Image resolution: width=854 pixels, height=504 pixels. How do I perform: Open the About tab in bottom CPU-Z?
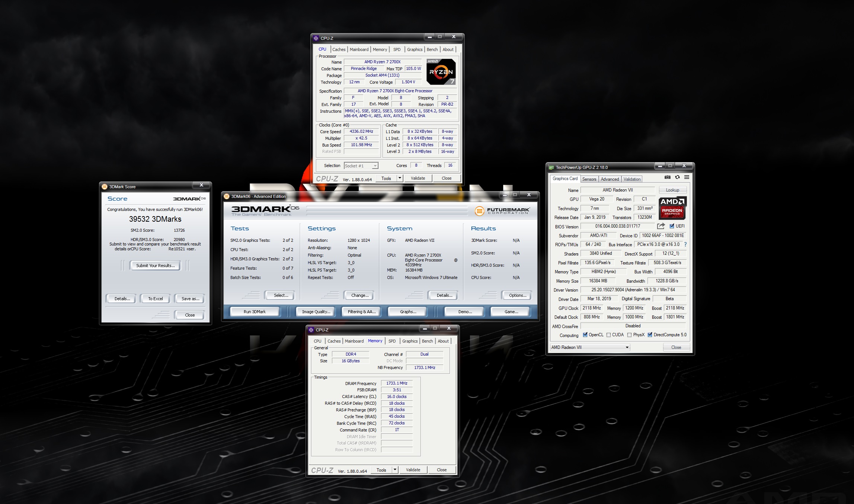443,341
